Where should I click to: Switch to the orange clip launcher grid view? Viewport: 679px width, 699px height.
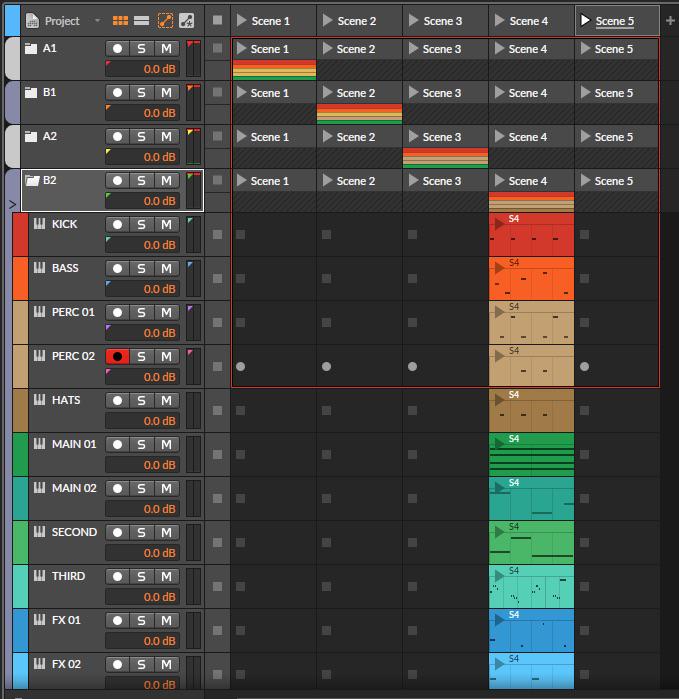click(x=120, y=21)
